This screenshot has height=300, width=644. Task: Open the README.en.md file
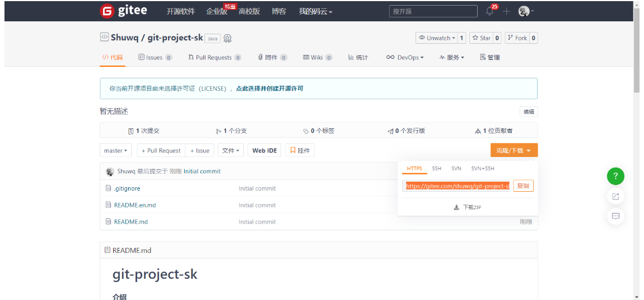click(x=135, y=205)
